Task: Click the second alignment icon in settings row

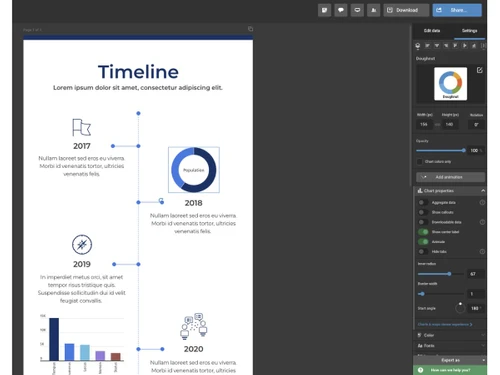Action: pos(427,46)
